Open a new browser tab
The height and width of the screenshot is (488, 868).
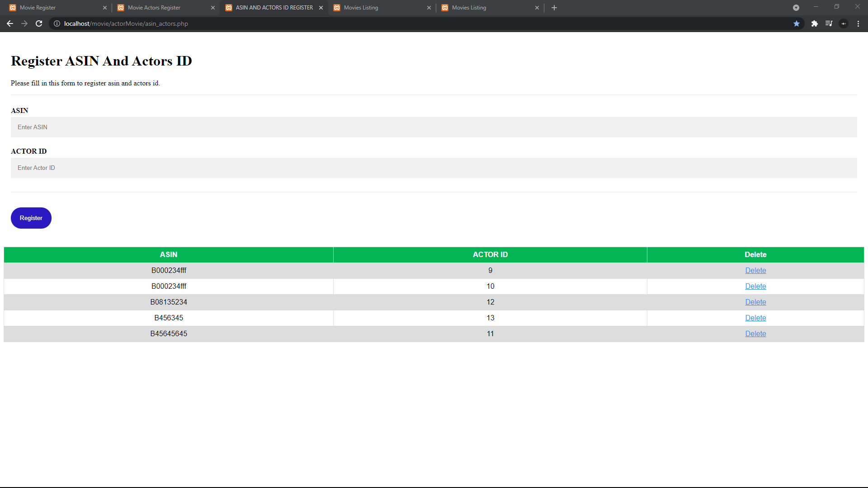(x=554, y=8)
